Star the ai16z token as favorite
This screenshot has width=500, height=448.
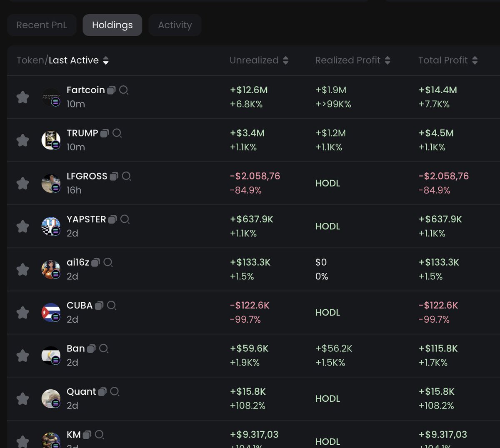pyautogui.click(x=22, y=269)
